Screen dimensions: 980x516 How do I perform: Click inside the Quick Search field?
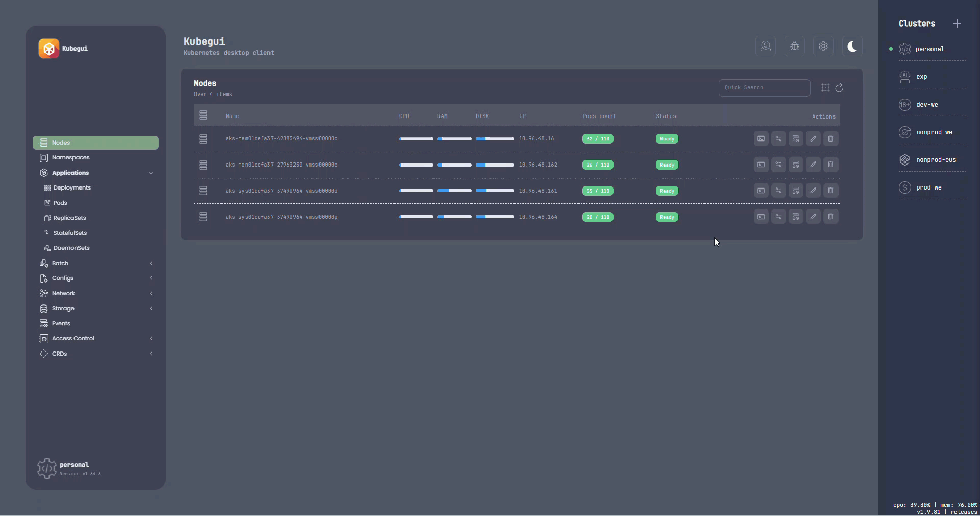[x=764, y=87]
